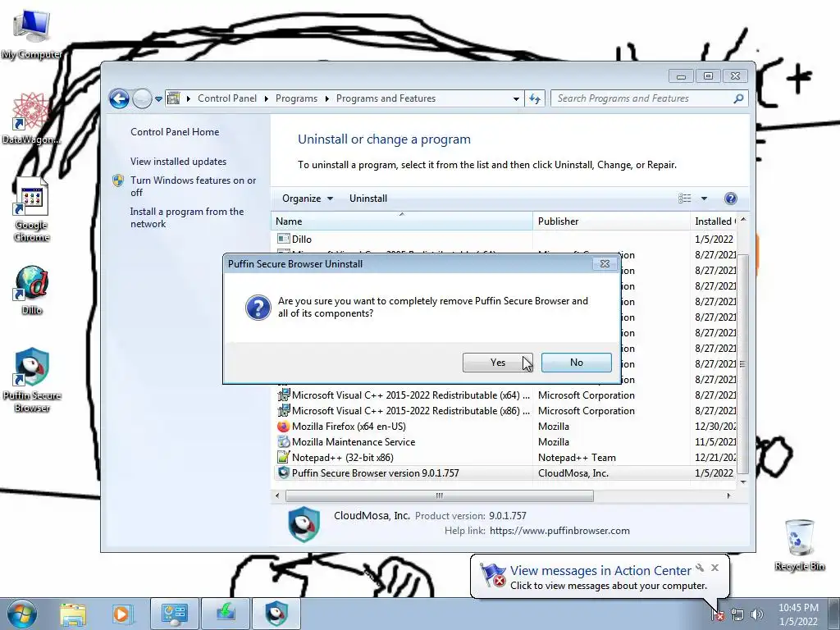Click the Puffin icon in the program list
840x630 pixels.
(283, 473)
